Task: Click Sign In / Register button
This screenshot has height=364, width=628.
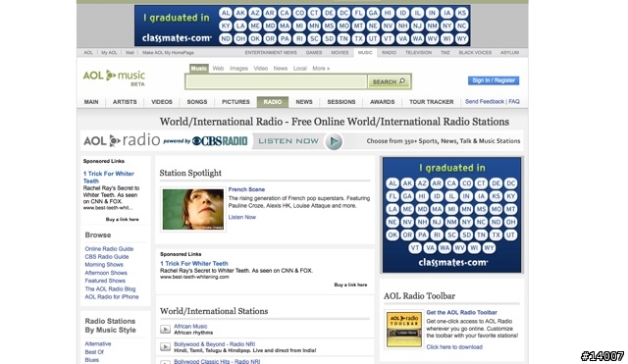Action: (x=494, y=80)
